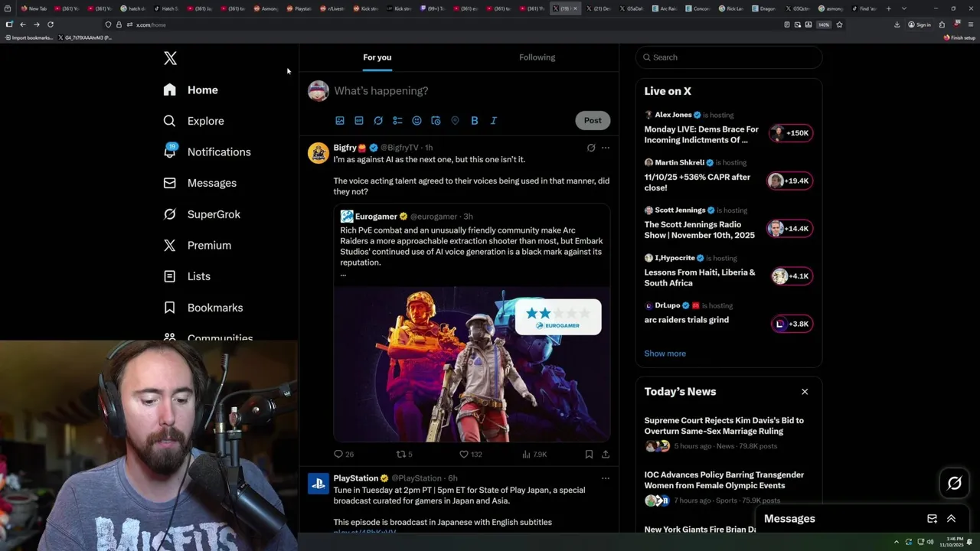Schedule the post with calendar icon
Screen dimensions: 980x551
pyautogui.click(x=436, y=120)
